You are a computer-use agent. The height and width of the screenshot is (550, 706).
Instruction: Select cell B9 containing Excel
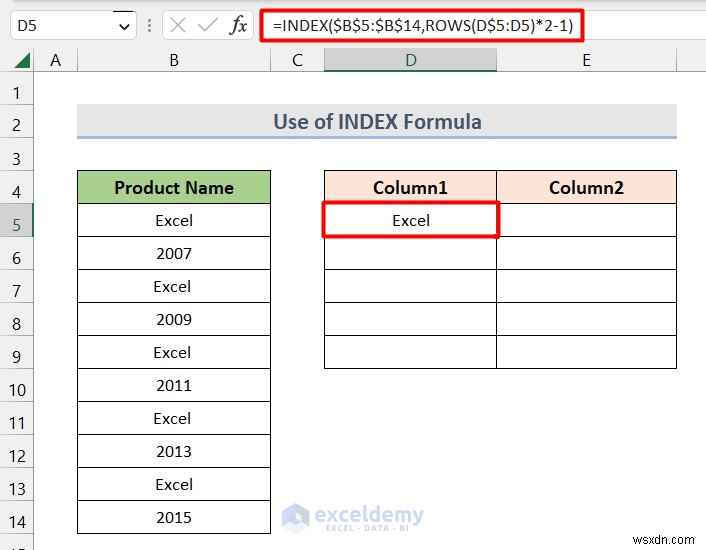[174, 352]
